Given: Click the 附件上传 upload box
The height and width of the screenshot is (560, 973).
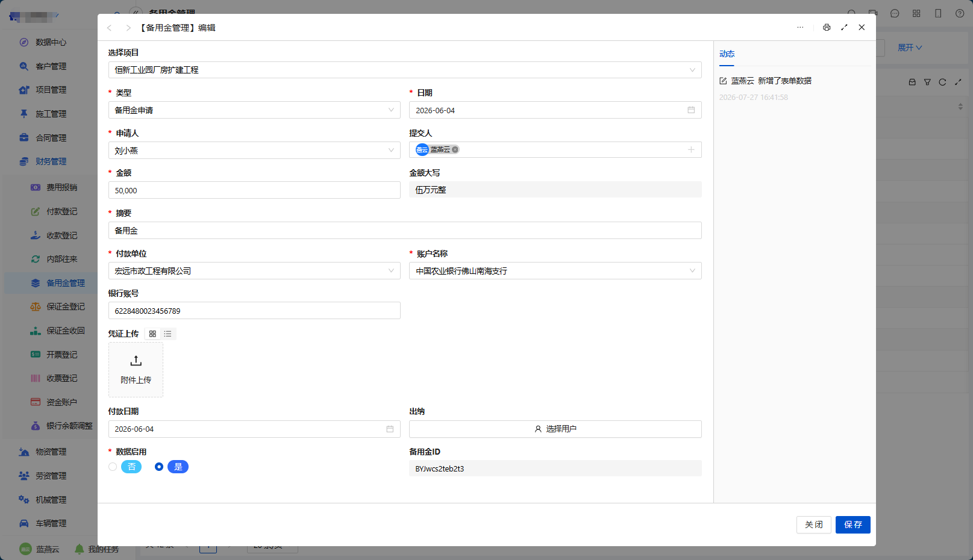Looking at the screenshot, I should click(x=136, y=370).
